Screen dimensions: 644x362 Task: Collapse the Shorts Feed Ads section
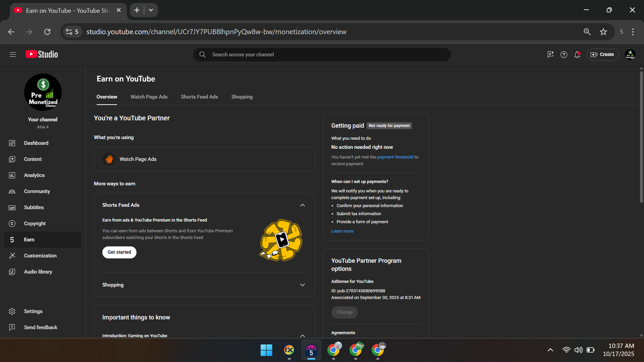pyautogui.click(x=302, y=205)
